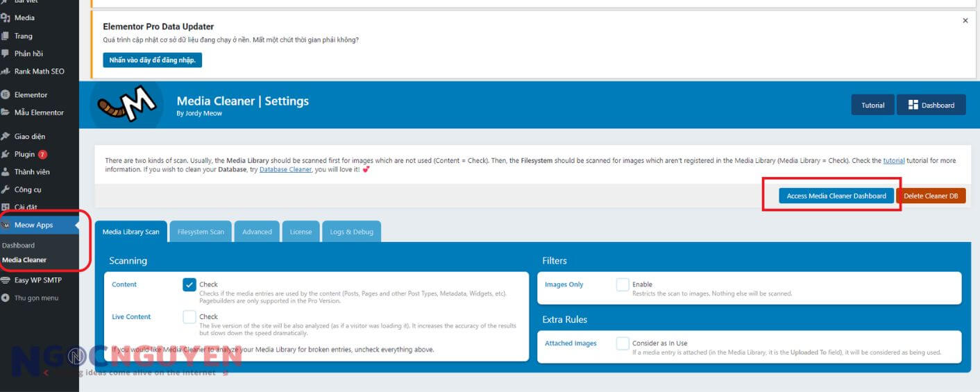Enable the Images Only filter
Image resolution: width=980 pixels, height=392 pixels.
click(623, 285)
